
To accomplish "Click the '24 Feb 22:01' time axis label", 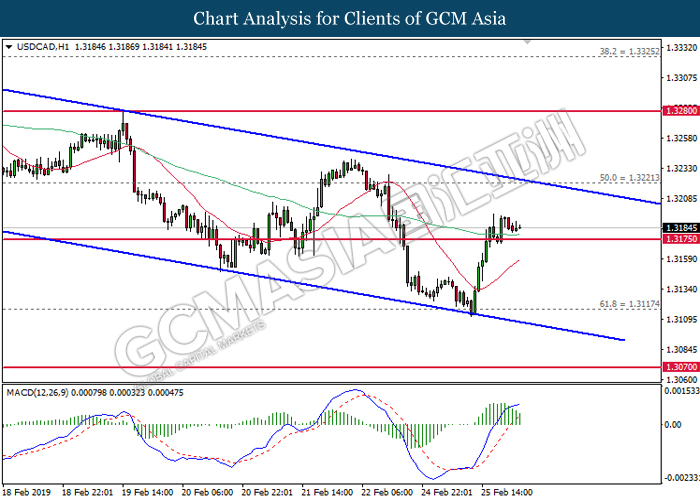I will (x=447, y=492).
